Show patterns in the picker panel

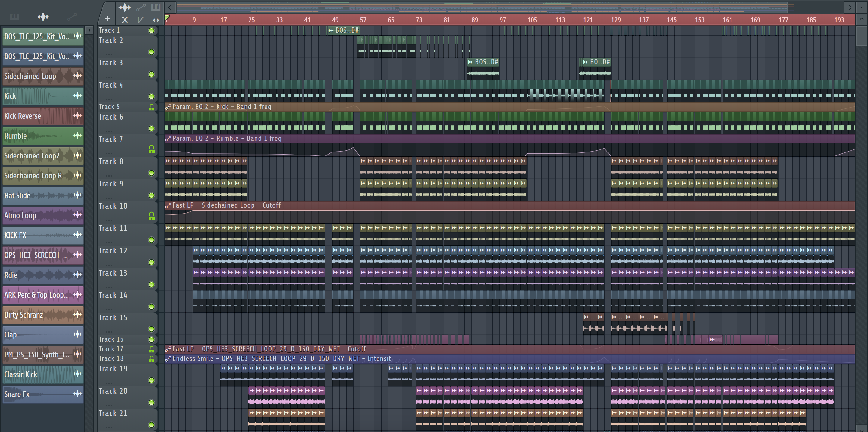point(14,17)
